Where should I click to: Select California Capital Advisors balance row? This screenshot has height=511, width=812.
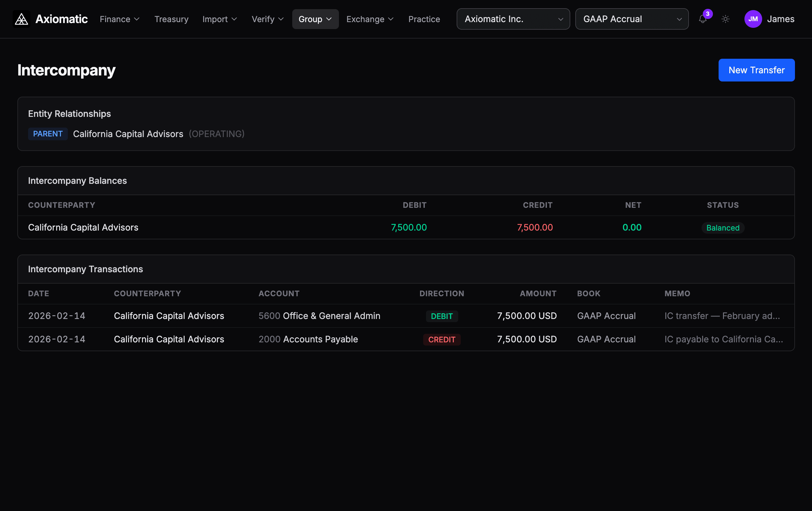coord(83,227)
